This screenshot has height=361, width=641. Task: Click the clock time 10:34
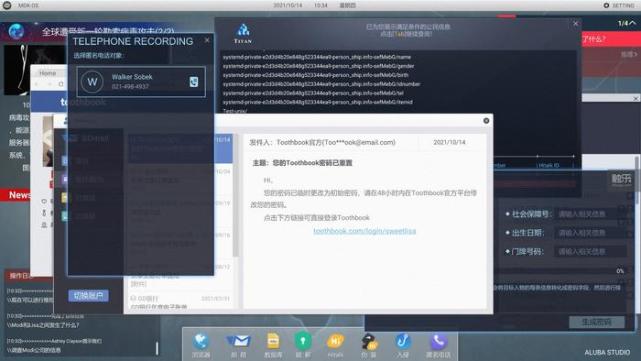click(x=320, y=5)
